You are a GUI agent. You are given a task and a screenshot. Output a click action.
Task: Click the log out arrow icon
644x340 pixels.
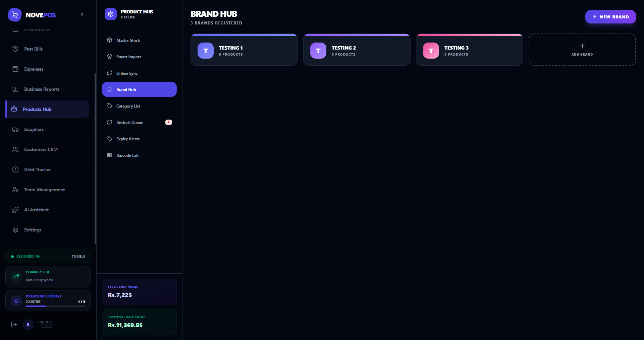(14, 325)
